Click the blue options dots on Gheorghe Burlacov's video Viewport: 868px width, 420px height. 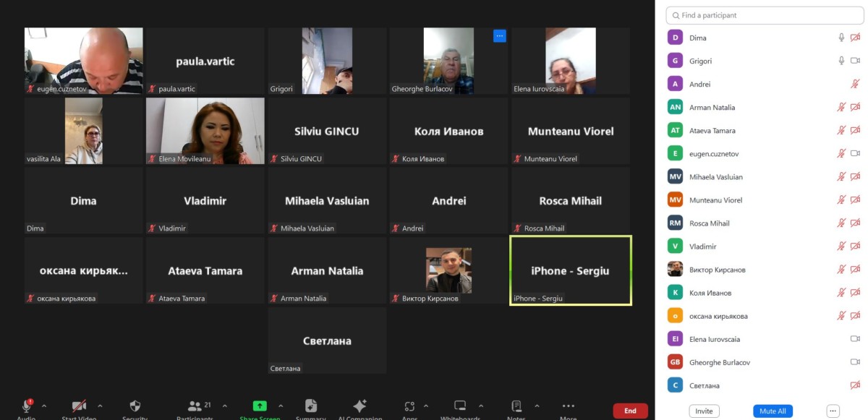pos(499,35)
